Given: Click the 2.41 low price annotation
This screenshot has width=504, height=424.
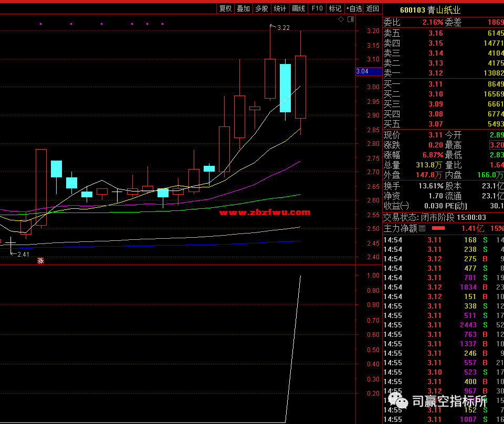Looking at the screenshot, I should point(23,255).
